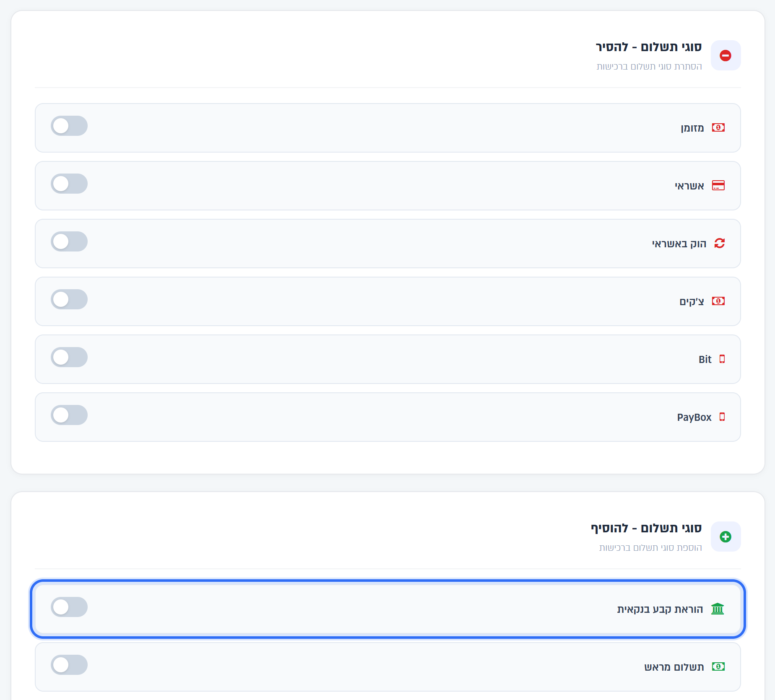Enable the הוק באשראי switch
The height and width of the screenshot is (700, 775).
[69, 241]
